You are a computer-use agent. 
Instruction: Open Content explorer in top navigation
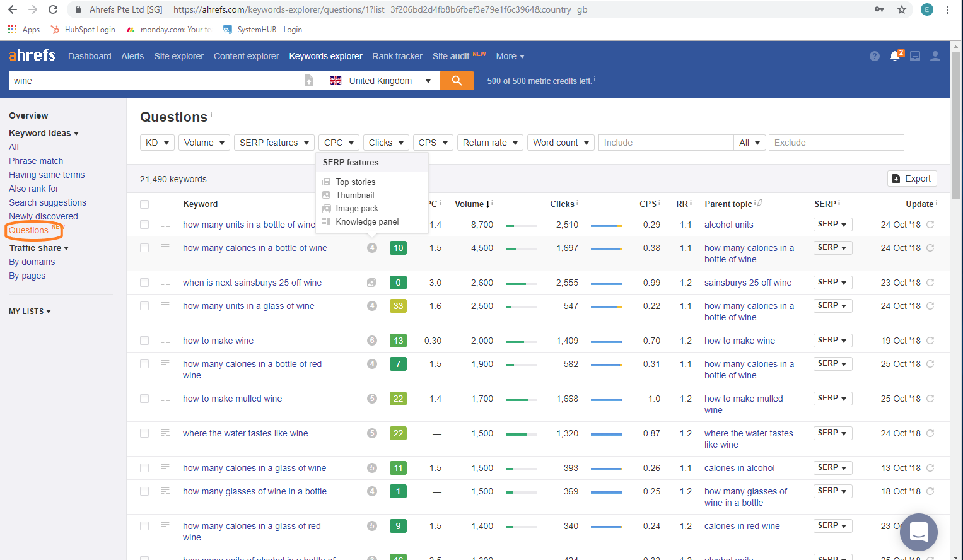click(x=247, y=56)
